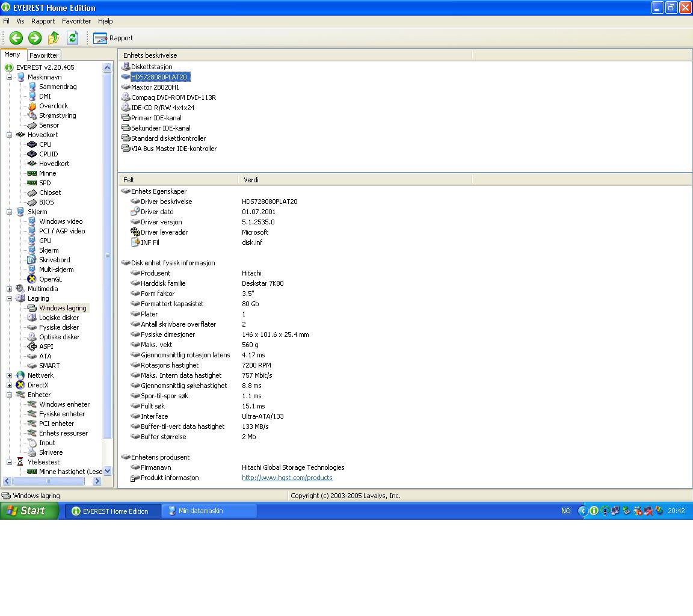Select HDS728080PLAT20 drive entry
Screen dimensions: 693x616
click(156, 77)
